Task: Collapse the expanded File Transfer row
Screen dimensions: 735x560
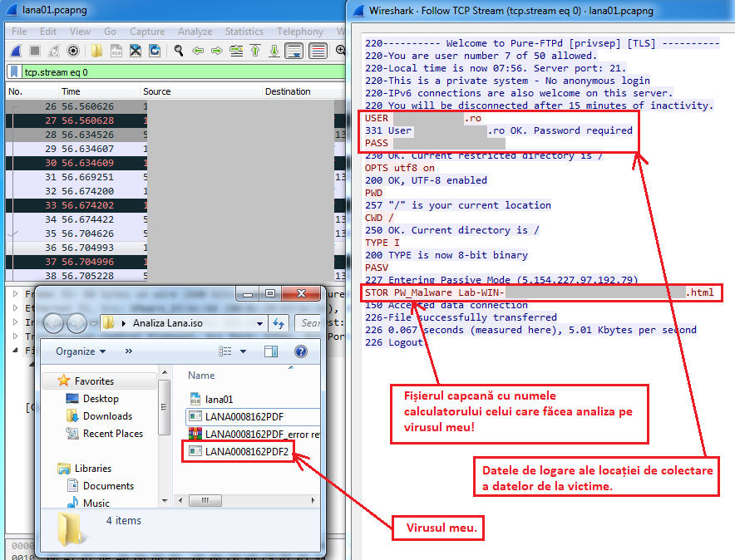Action: pos(16,351)
